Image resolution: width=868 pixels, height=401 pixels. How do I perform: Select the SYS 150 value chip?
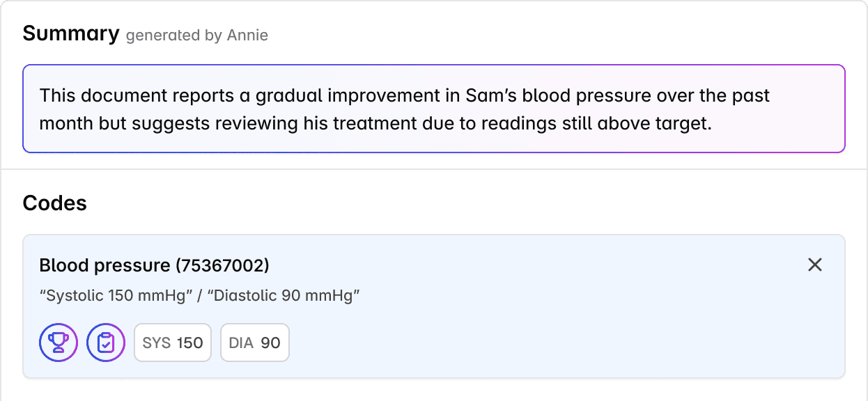tap(173, 343)
